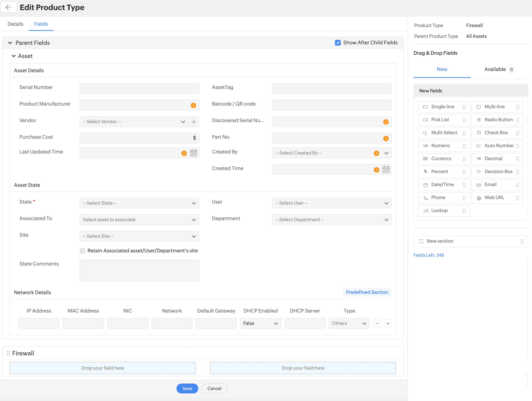Check Retain Associated asset/User/Department's site
This screenshot has width=532, height=401.
[x=82, y=251]
